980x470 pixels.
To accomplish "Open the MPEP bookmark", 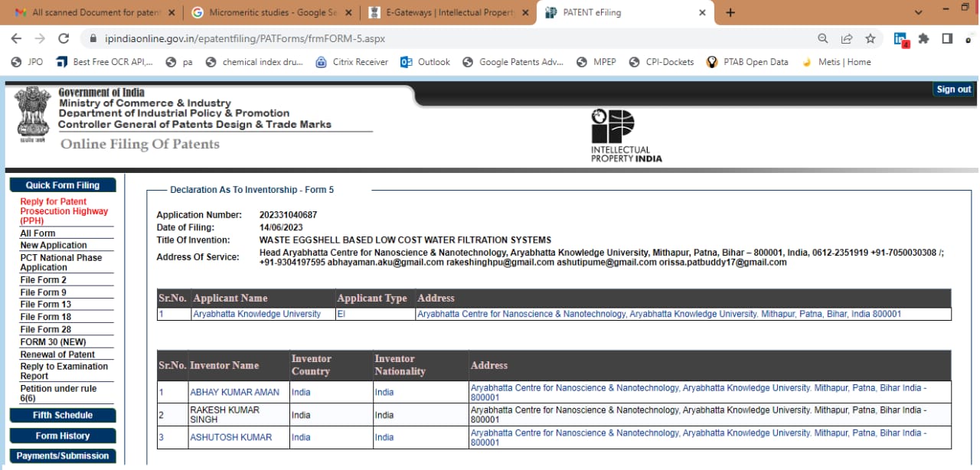I will (x=596, y=62).
